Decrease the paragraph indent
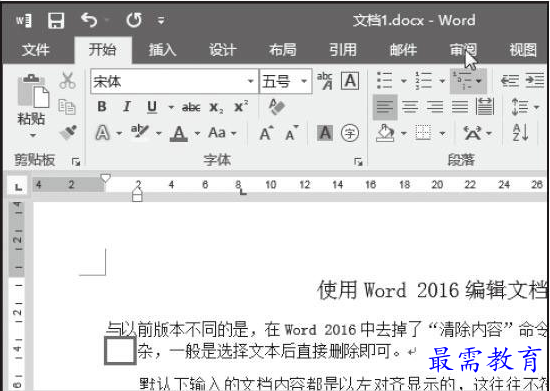Screen dimensions: 550x391 509,81
